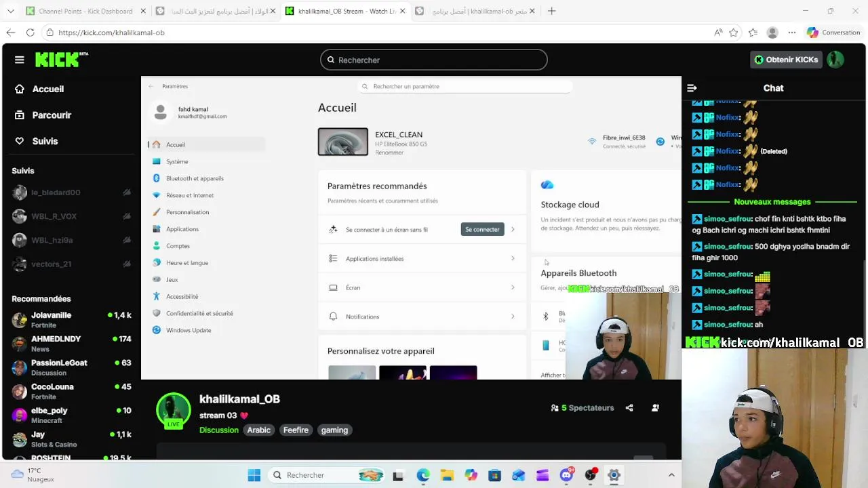Switch to the second Arabic-titled browser tab
Viewport: 868px width, 488px height.
pyautogui.click(x=216, y=11)
